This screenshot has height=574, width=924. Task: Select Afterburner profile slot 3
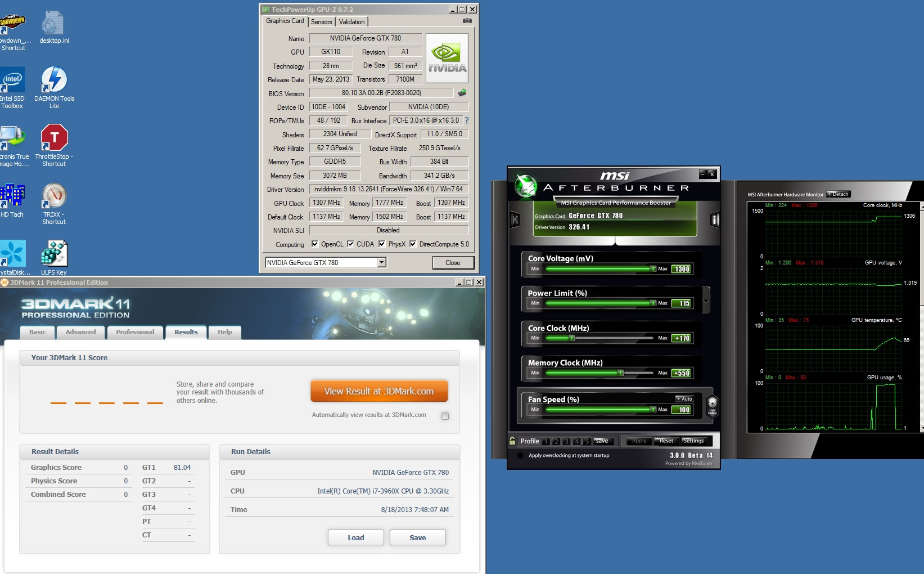(x=566, y=441)
